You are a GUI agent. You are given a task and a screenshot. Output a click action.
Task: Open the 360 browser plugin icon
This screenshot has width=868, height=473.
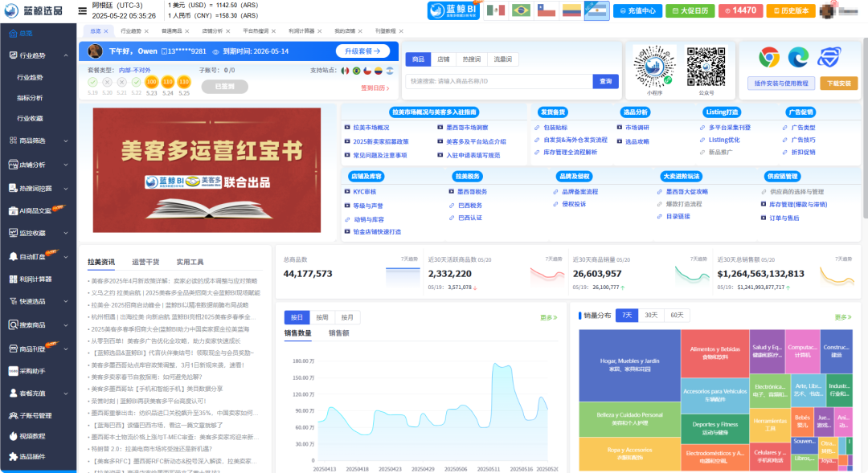coord(829,58)
